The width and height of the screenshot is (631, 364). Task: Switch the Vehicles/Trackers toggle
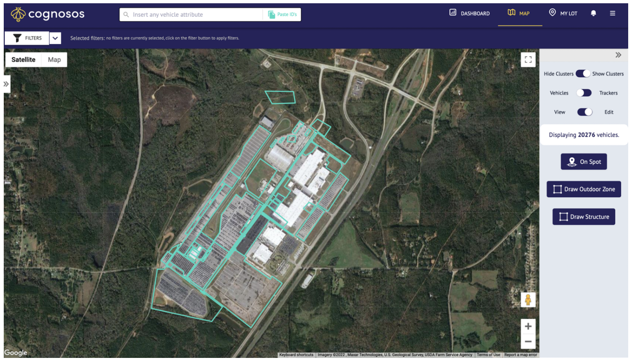(x=584, y=93)
